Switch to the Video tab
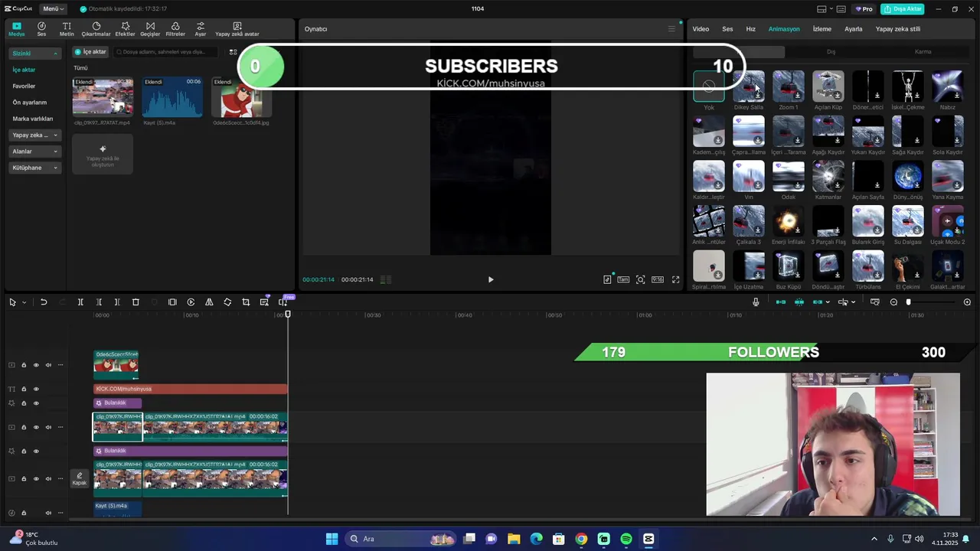This screenshot has width=980, height=551. point(701,29)
